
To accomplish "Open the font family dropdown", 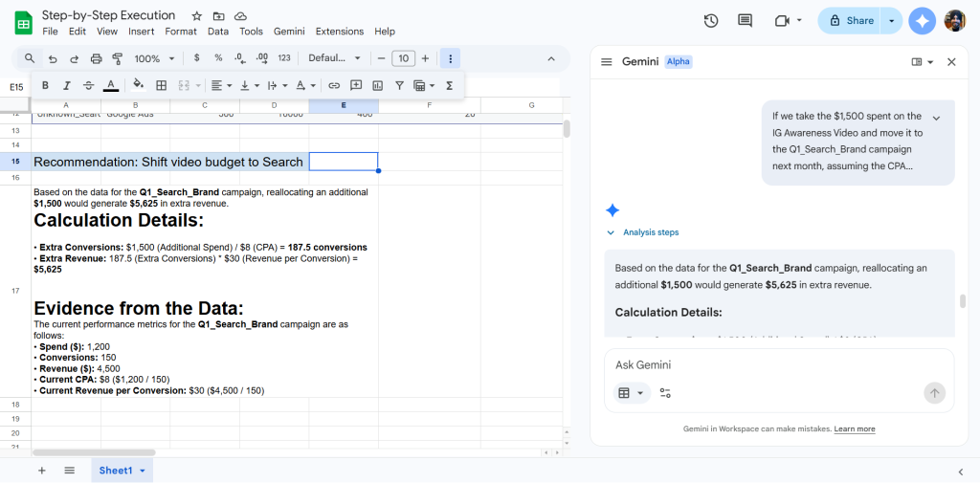I will click(334, 58).
